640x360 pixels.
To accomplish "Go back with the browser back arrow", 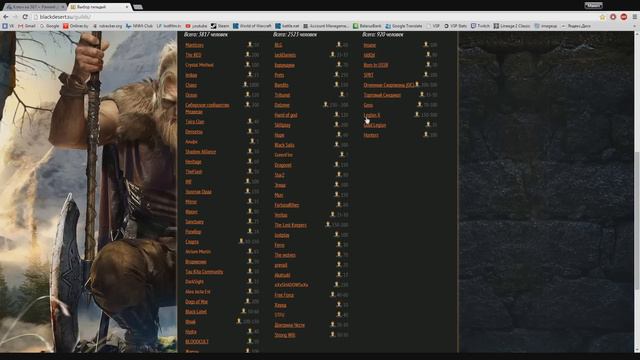I will click(x=6, y=17).
